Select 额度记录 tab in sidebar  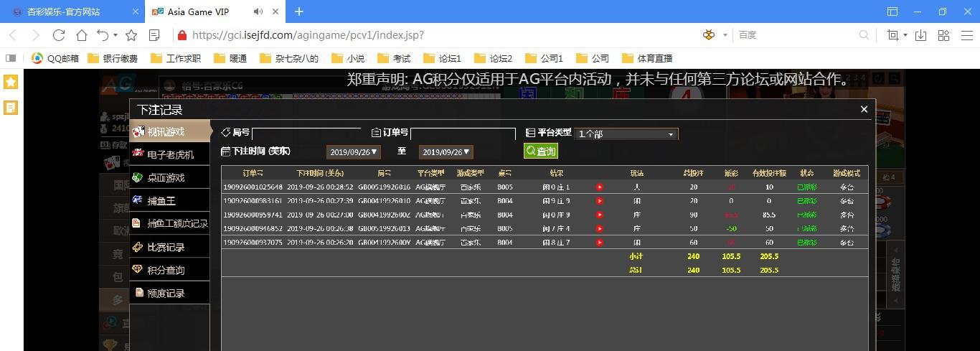click(169, 292)
